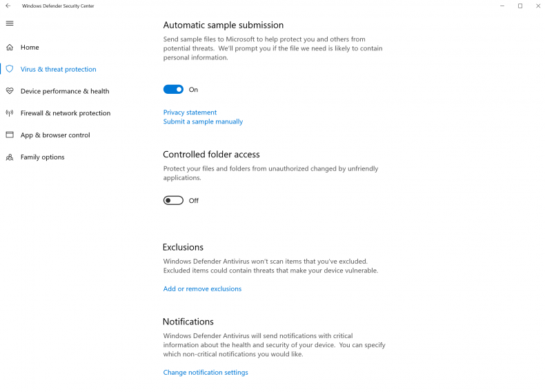The height and width of the screenshot is (392, 545).
Task: Click the App & browser window icon
Action: (x=10, y=135)
